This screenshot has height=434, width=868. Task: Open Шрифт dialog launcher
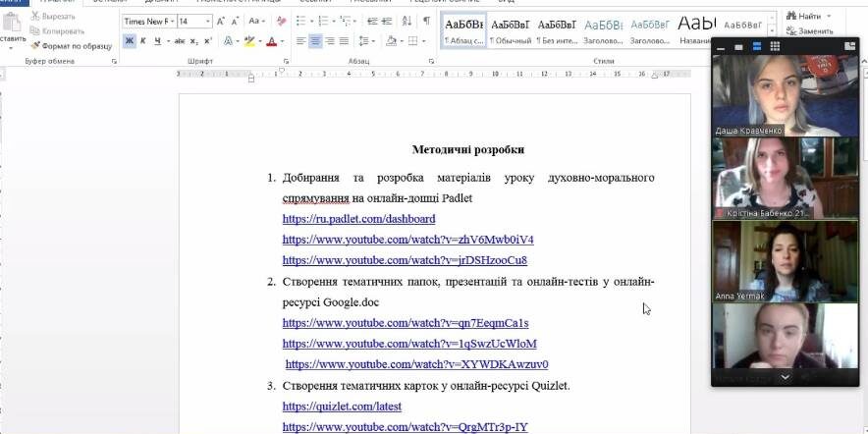[286, 61]
